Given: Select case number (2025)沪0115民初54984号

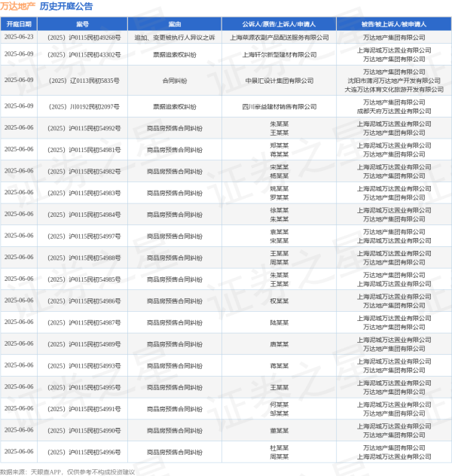Looking at the screenshot, I should (84, 215).
